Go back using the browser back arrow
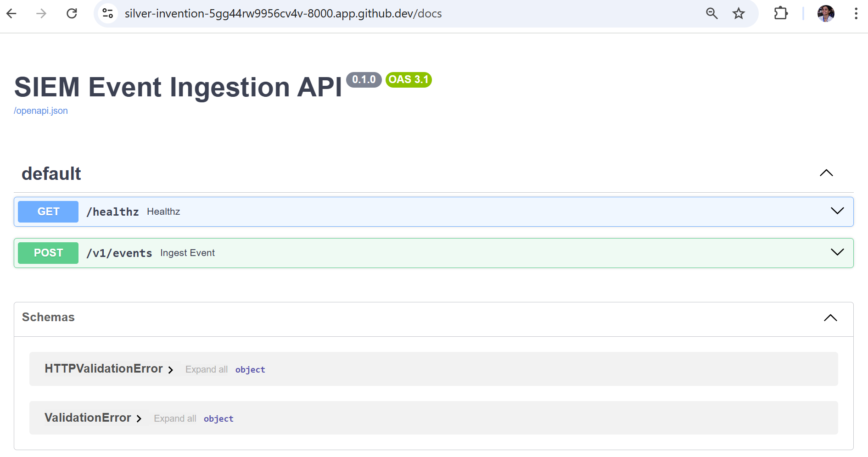Viewport: 868px width, 457px height. pos(11,14)
